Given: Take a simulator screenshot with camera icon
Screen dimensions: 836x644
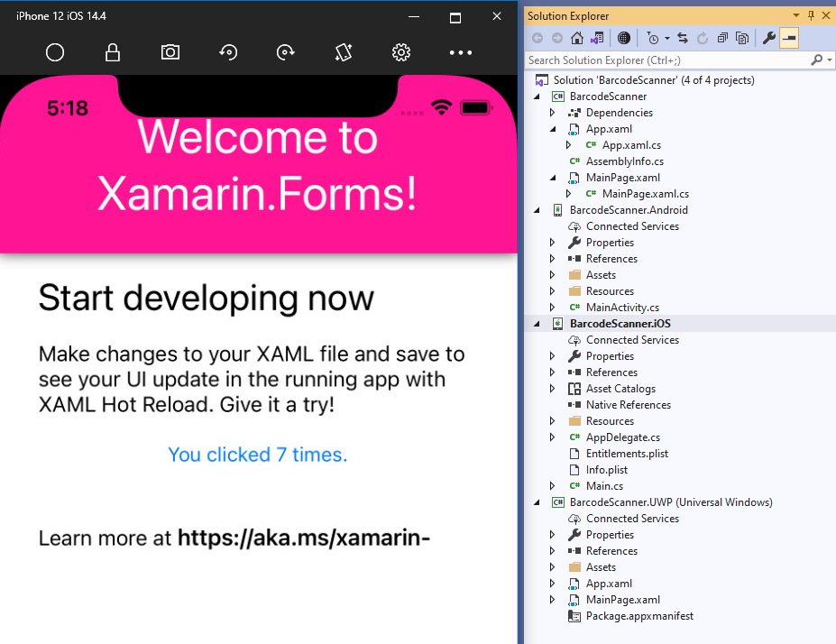Looking at the screenshot, I should [170, 52].
